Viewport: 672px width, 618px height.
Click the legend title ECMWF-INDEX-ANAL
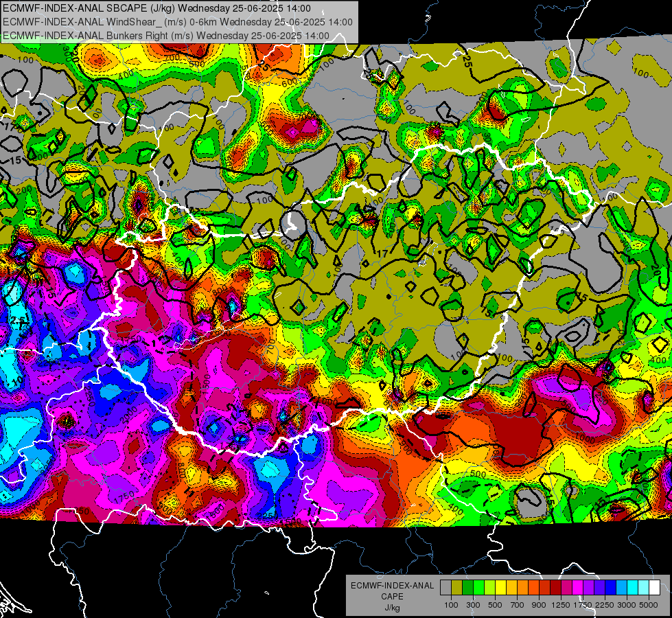point(392,586)
